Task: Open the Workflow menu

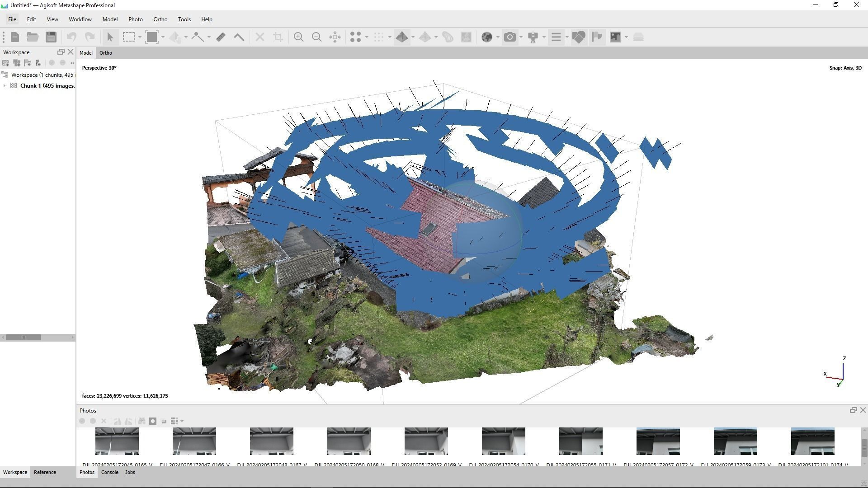Action: tap(80, 19)
